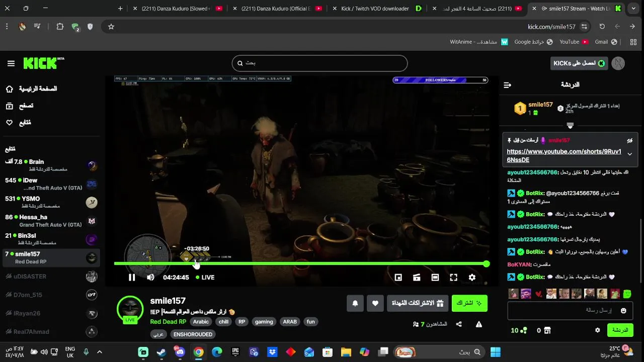Enter fullscreen in video player
Screen dimensions: 644x362
coord(453,277)
